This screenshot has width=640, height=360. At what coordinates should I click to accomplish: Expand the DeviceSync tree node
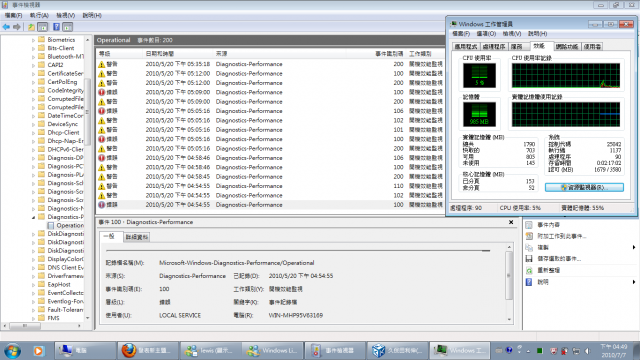click(33, 124)
